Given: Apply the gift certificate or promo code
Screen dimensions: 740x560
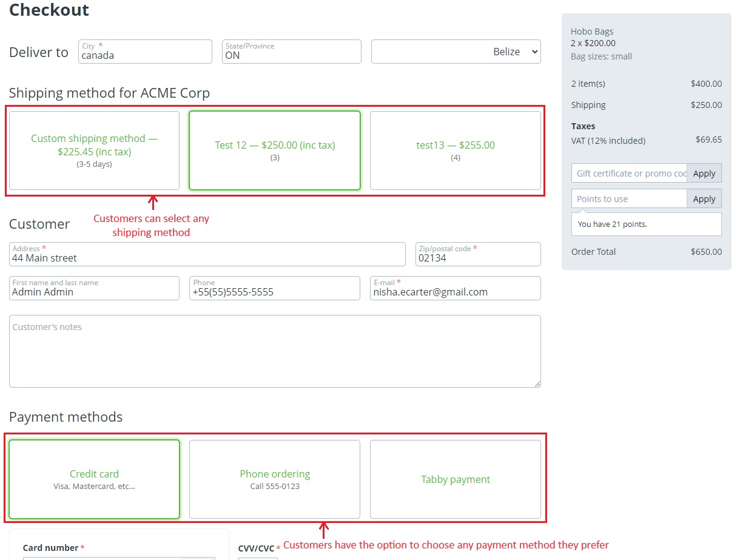Looking at the screenshot, I should click(704, 174).
